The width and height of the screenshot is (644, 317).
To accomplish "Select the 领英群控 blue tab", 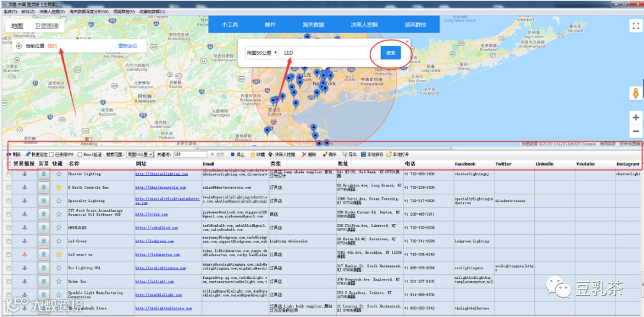I will pyautogui.click(x=415, y=24).
